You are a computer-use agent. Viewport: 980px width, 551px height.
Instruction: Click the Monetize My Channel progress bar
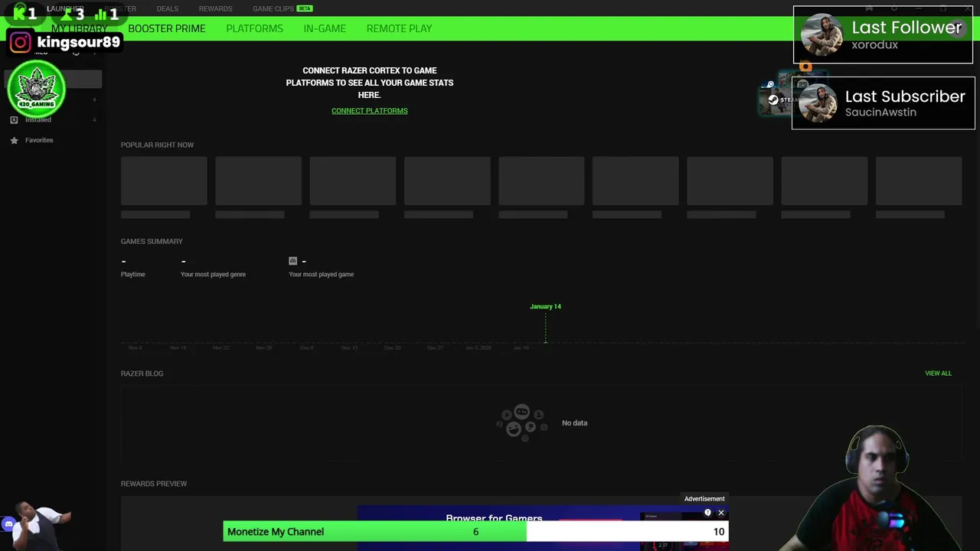475,531
